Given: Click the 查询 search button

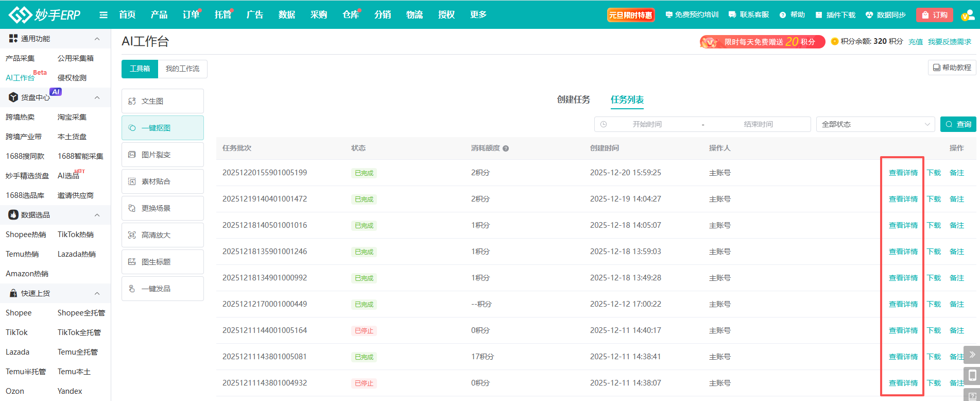Looking at the screenshot, I should 958,124.
